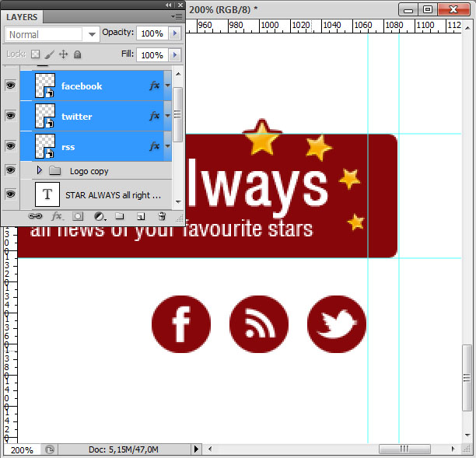The height and width of the screenshot is (458, 476).
Task: Maximize the document window
Action: pyautogui.click(x=428, y=9)
